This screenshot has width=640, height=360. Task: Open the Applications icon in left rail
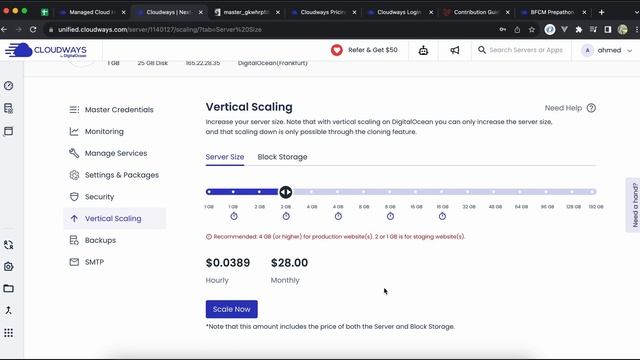click(9, 131)
